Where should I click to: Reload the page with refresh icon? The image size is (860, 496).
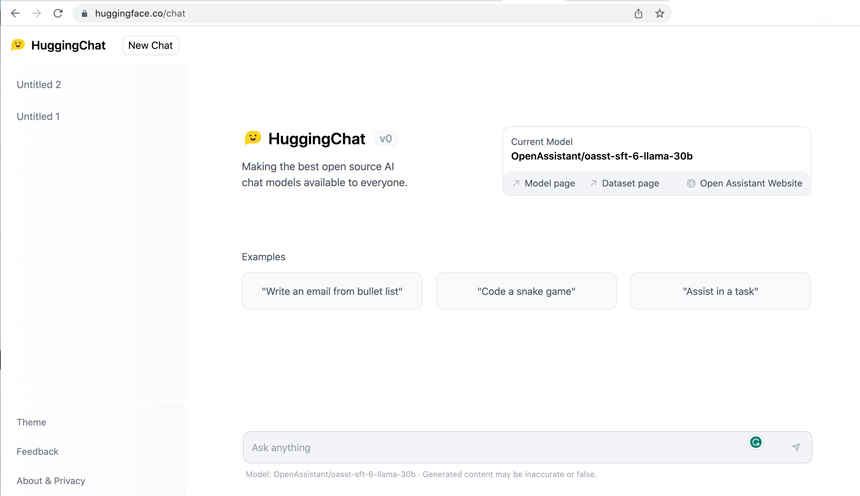point(58,13)
